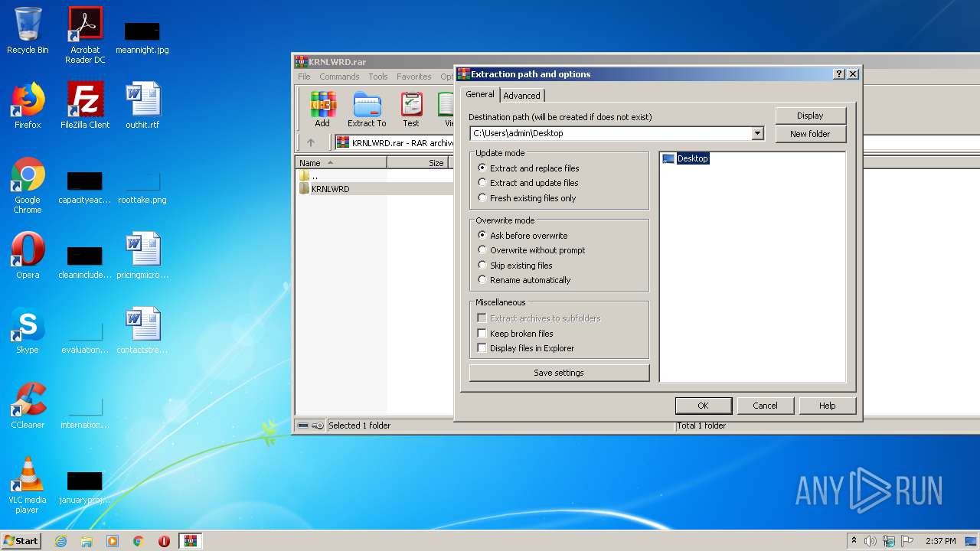Click the Save settings button
The width and height of the screenshot is (980, 551).
tap(559, 373)
